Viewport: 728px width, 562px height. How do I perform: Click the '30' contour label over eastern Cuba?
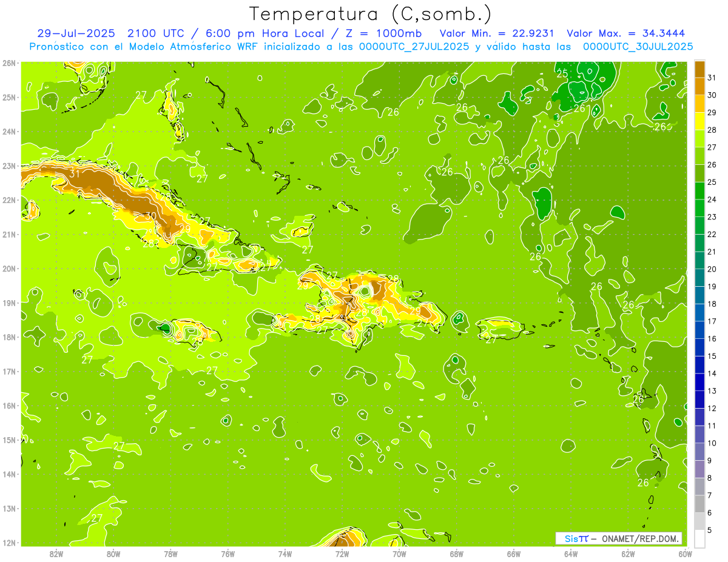pos(151,215)
